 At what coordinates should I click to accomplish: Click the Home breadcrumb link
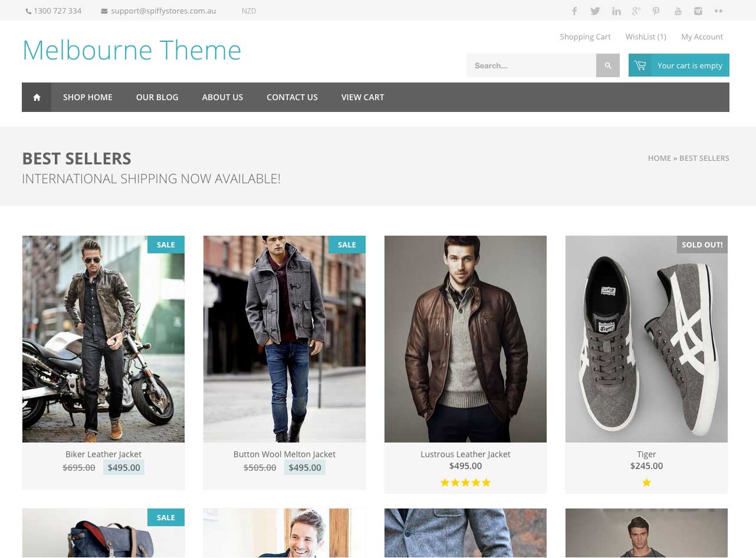pyautogui.click(x=659, y=158)
